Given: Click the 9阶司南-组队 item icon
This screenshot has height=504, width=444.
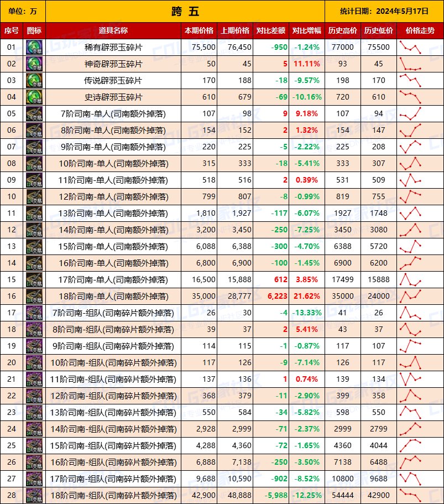Looking at the screenshot, I should [34, 346].
